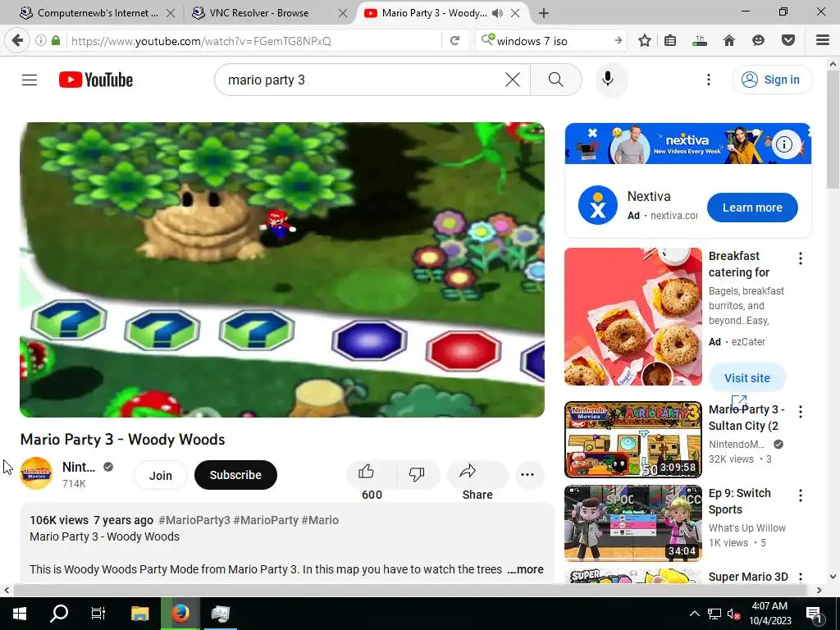Screen dimensions: 840x630
Task: Close the VNC Resolver tab
Action: (x=343, y=13)
